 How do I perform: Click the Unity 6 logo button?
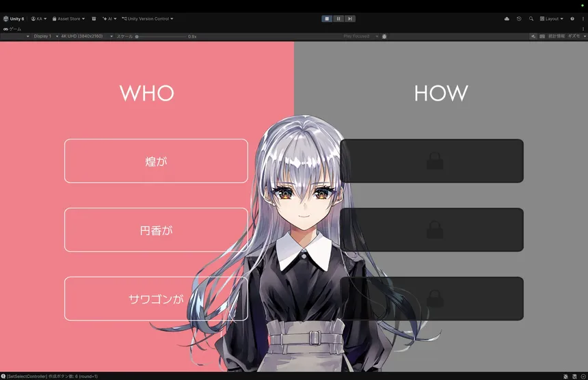(x=14, y=18)
